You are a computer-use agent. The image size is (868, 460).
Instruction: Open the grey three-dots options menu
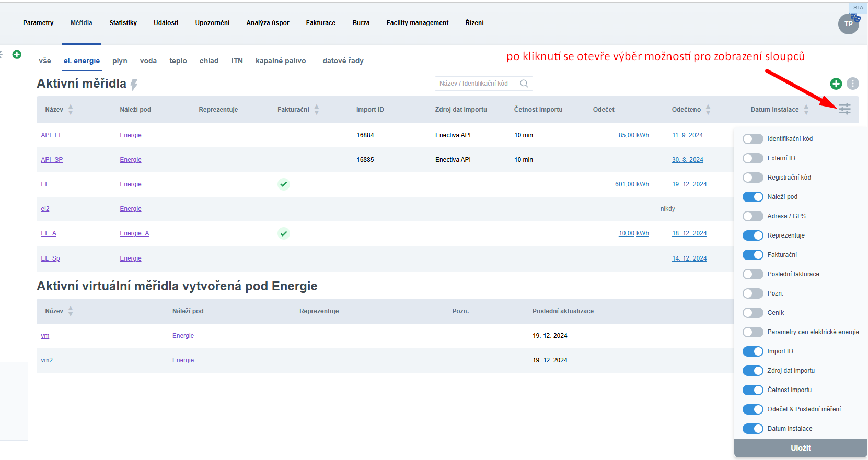tap(853, 84)
